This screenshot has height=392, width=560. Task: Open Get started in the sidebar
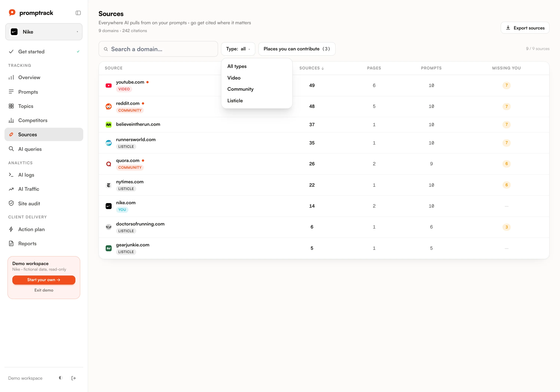click(x=44, y=52)
